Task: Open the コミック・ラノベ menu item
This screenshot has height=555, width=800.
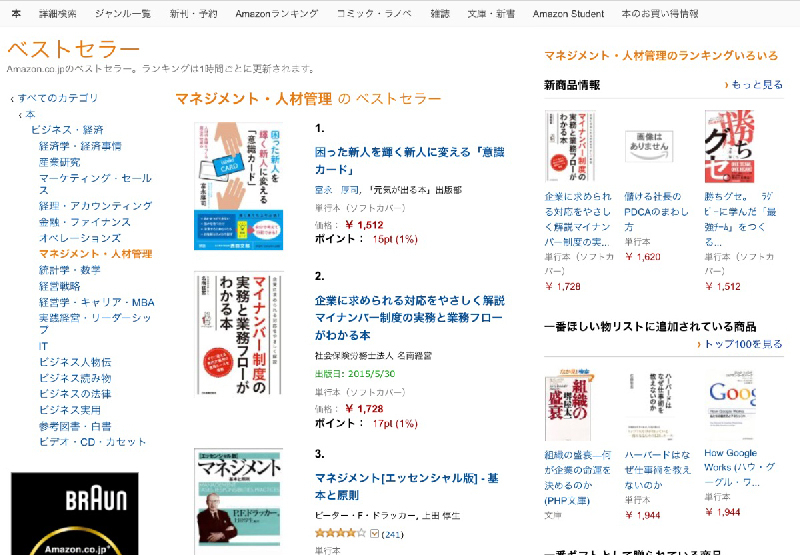Action: (x=374, y=14)
